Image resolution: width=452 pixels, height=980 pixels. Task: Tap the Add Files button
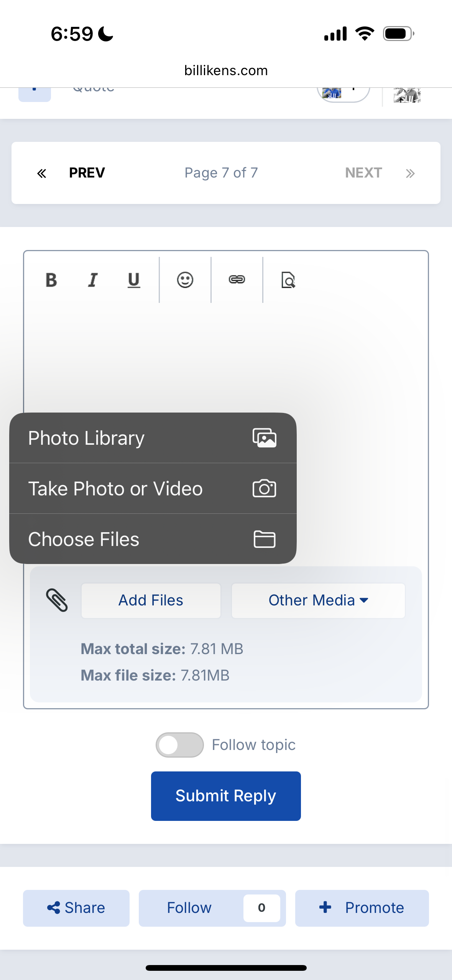click(x=151, y=600)
